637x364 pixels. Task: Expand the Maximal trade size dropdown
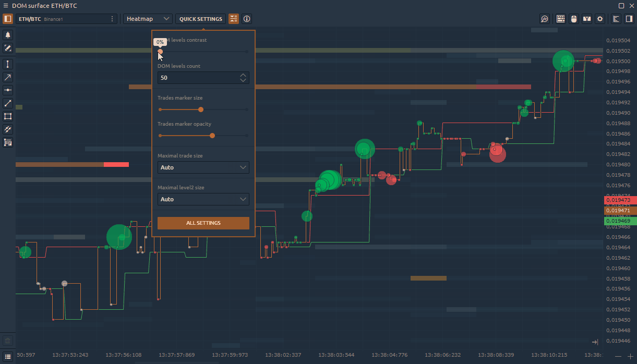tap(203, 167)
